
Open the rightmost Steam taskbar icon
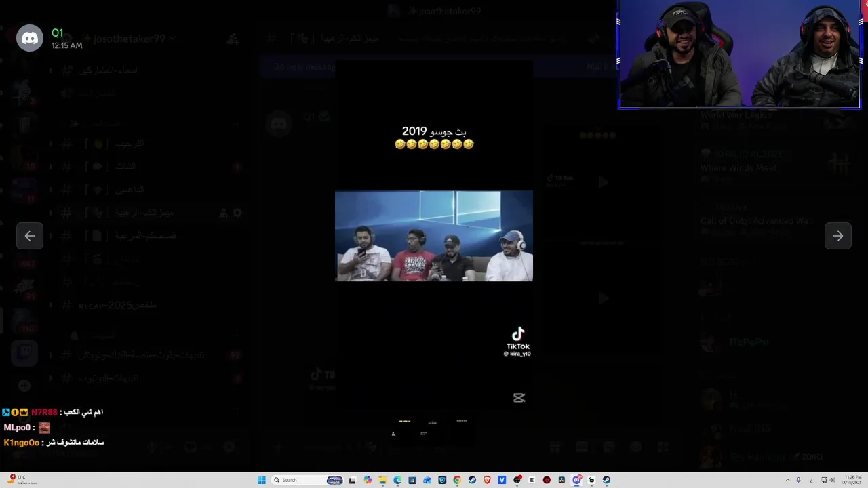606,480
